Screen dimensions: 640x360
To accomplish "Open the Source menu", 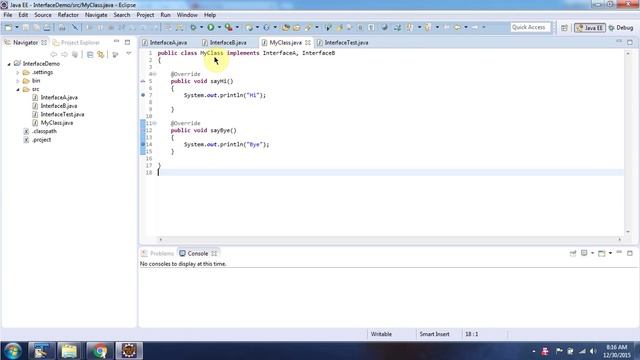I will pyautogui.click(x=43, y=15).
